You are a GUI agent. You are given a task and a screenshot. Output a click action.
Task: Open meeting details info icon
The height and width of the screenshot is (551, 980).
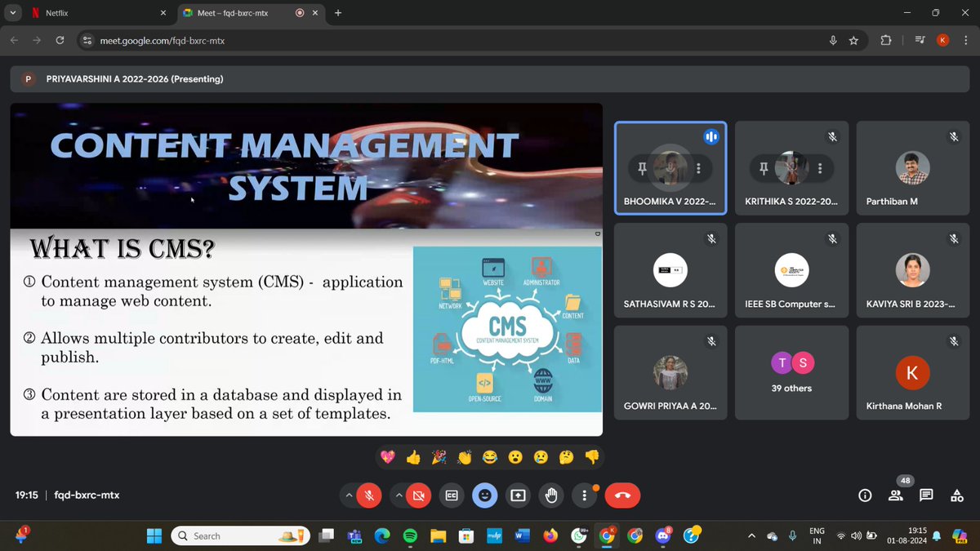click(x=865, y=495)
